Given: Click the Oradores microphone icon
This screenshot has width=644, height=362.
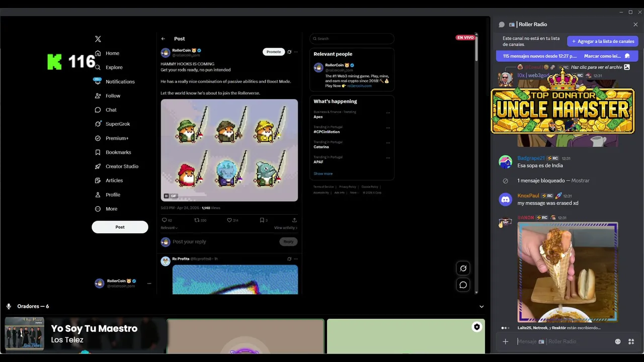Looking at the screenshot, I should pyautogui.click(x=9, y=307).
